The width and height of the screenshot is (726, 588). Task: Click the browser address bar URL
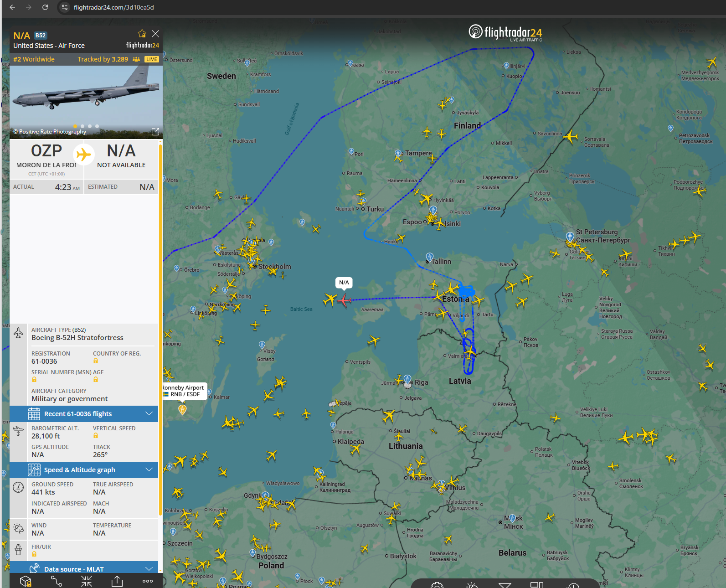[114, 7]
